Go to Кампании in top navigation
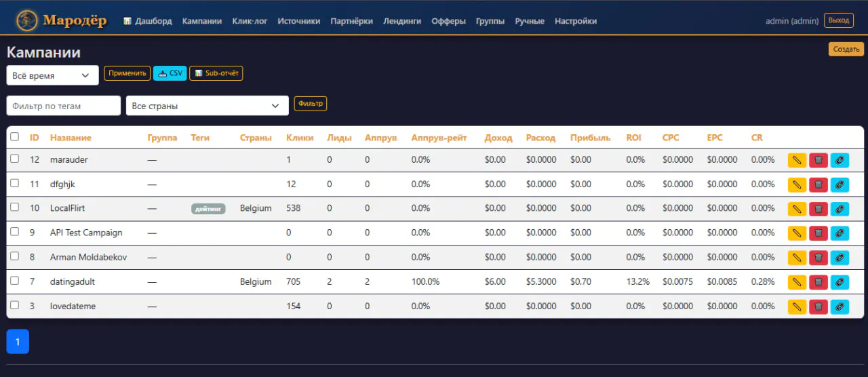Screen dimensions: 868x377 click(x=202, y=21)
